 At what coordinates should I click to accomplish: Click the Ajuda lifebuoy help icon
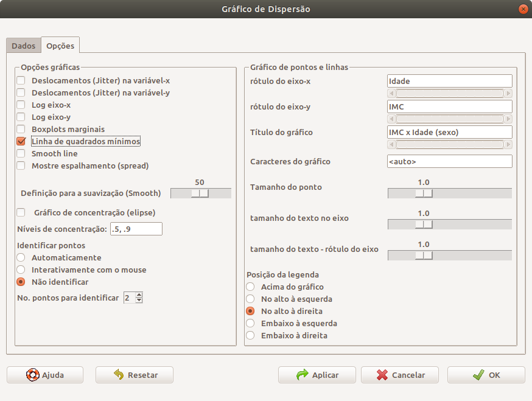pyautogui.click(x=33, y=375)
